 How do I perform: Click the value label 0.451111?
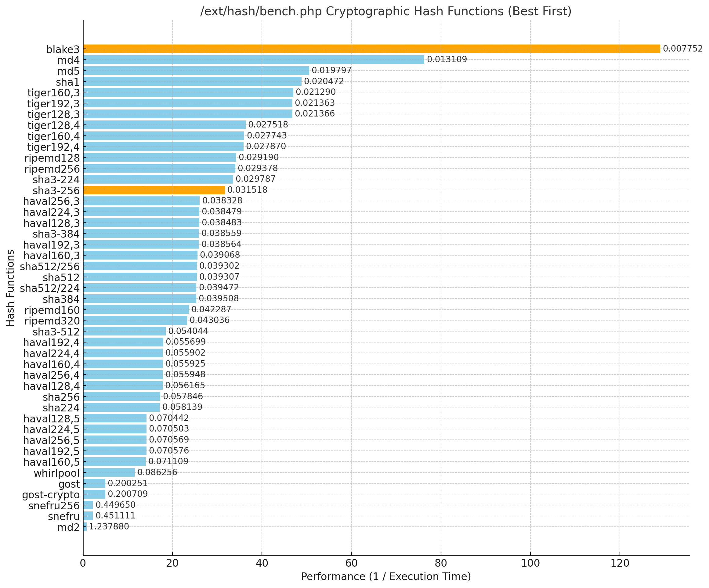pos(115,515)
